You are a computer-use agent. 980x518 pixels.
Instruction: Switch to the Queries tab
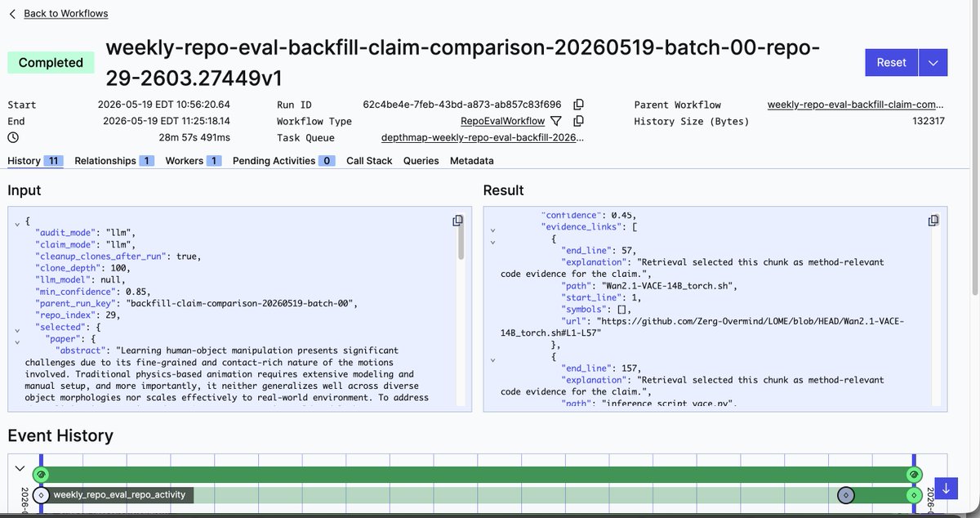[x=421, y=161]
